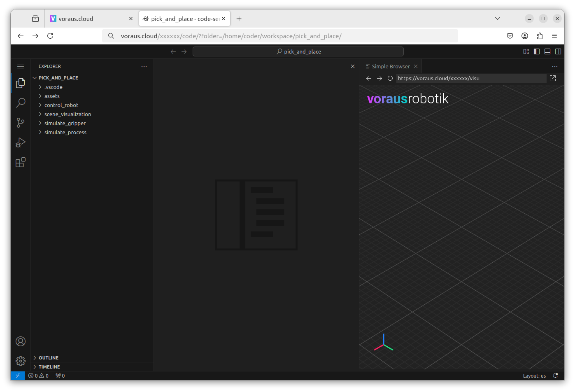The image size is (575, 392).
Task: Toggle the secondary side bar visibility
Action: (x=558, y=51)
